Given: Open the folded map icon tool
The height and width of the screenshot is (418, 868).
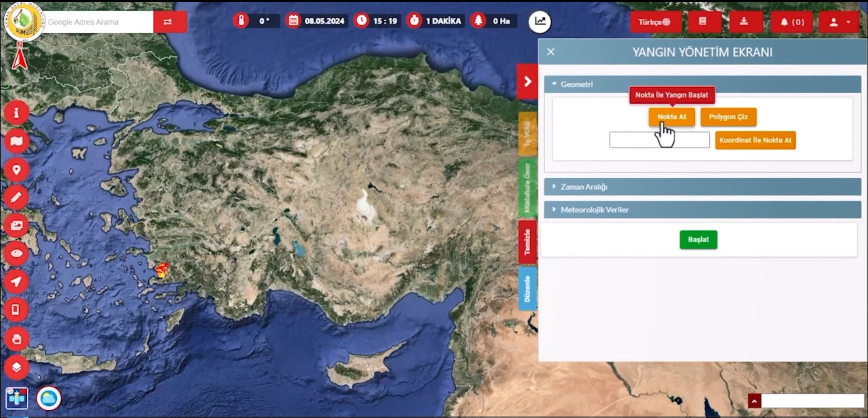Looking at the screenshot, I should (16, 142).
